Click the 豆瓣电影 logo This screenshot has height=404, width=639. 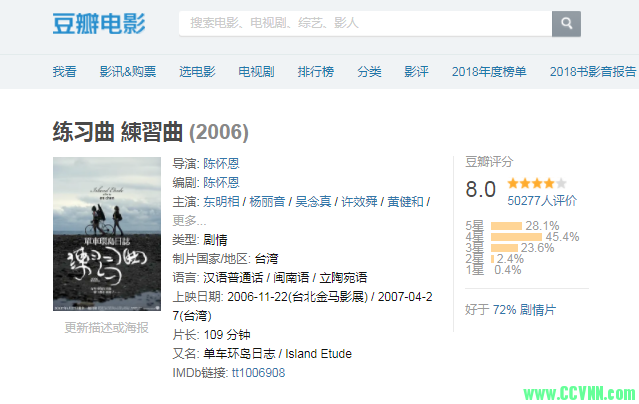point(99,24)
